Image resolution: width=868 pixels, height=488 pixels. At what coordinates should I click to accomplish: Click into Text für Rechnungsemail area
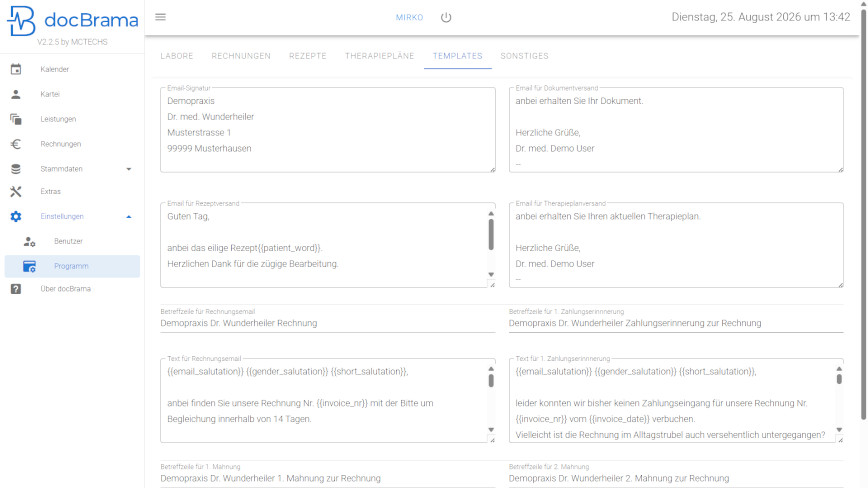[328, 401]
